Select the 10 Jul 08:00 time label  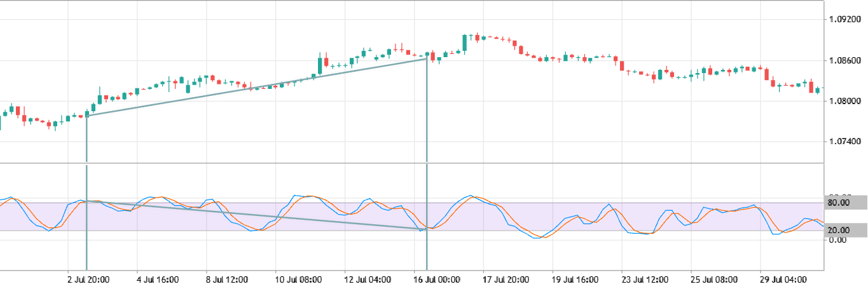tap(296, 279)
